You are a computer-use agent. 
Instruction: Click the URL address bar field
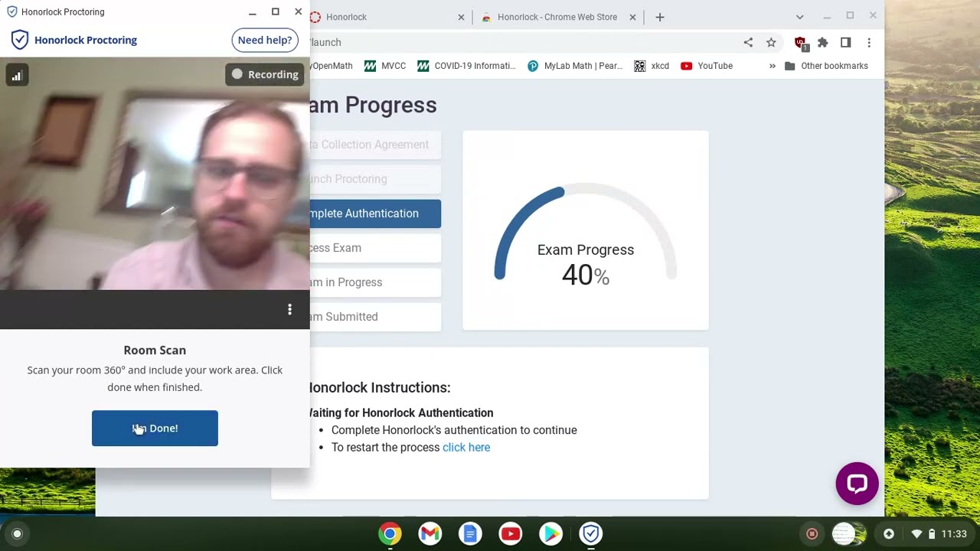click(521, 42)
